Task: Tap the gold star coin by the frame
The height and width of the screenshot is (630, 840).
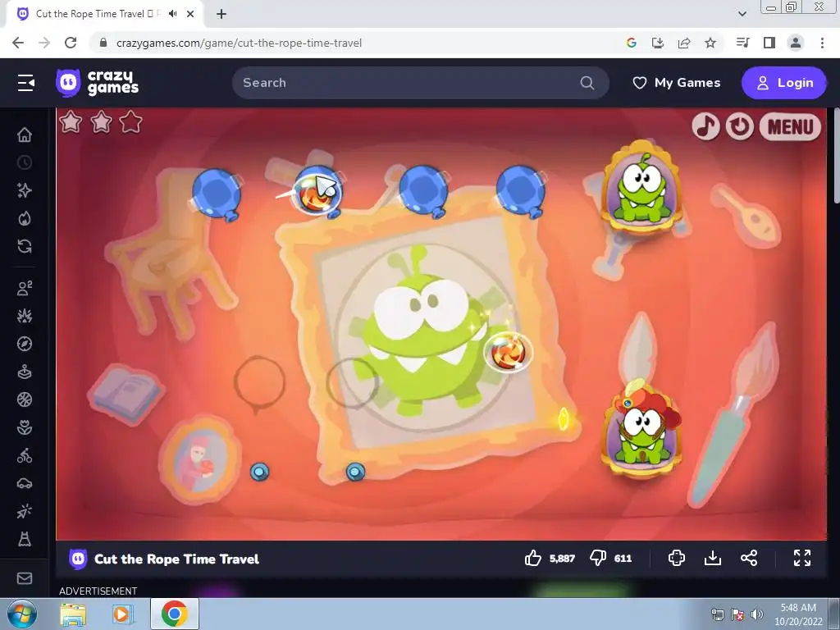Action: click(x=563, y=418)
